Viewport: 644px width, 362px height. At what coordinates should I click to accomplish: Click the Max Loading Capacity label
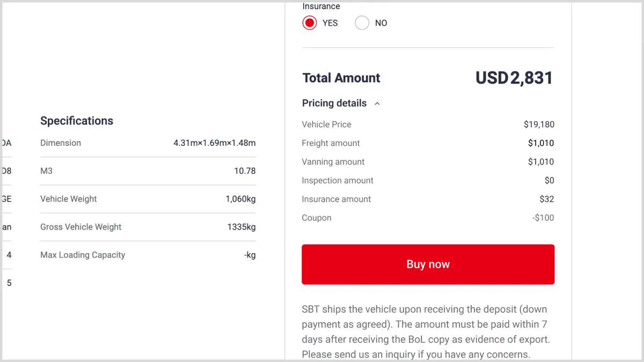[x=83, y=255]
